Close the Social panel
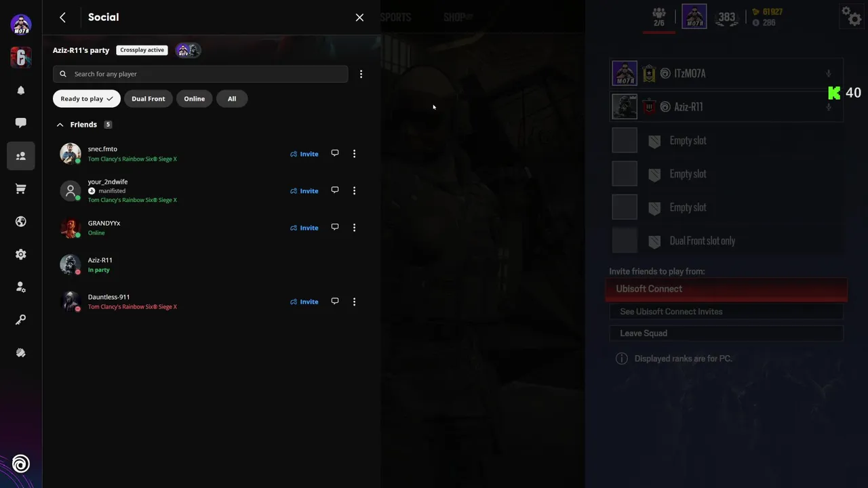The width and height of the screenshot is (868, 488). (x=359, y=18)
